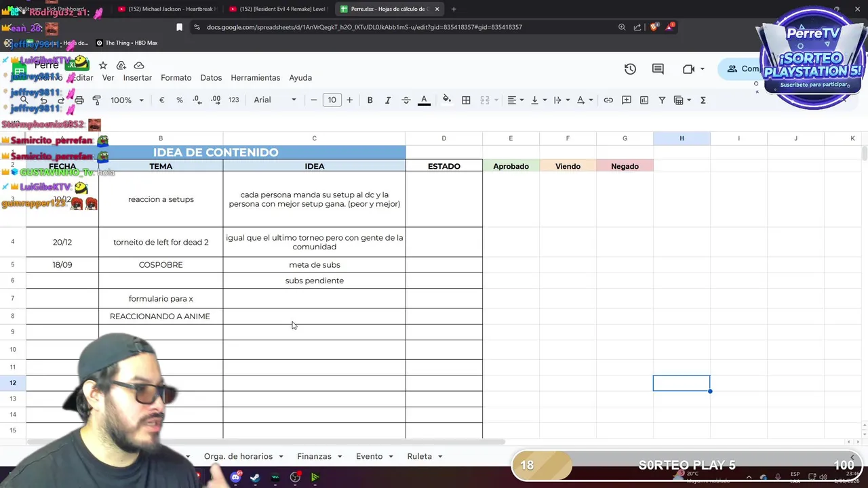Insert a link with chain icon
This screenshot has height=488, width=868.
pyautogui.click(x=608, y=100)
